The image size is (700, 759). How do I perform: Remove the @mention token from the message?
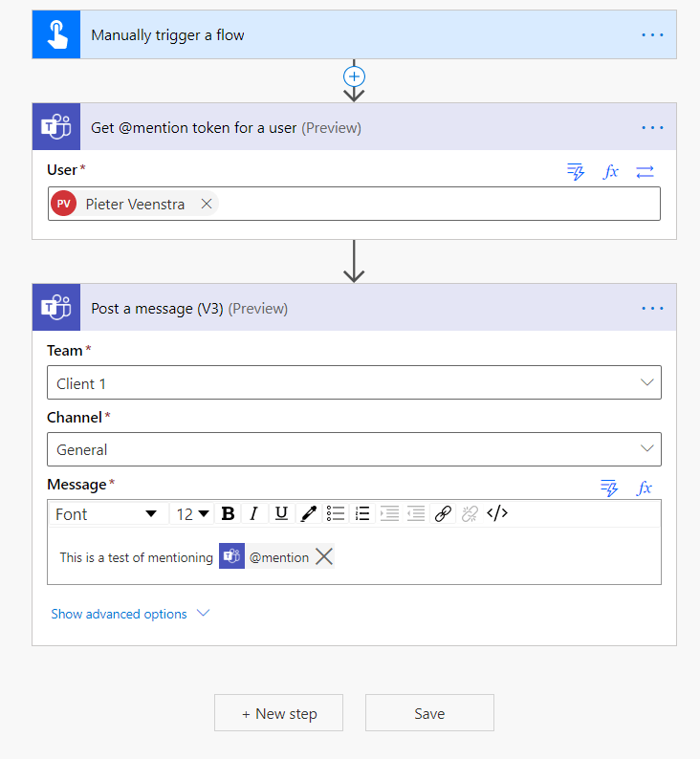pyautogui.click(x=324, y=556)
